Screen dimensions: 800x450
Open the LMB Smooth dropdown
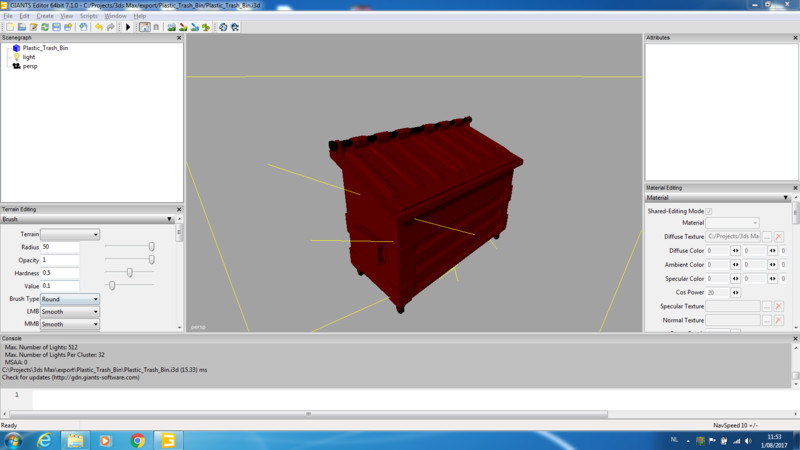(x=70, y=312)
